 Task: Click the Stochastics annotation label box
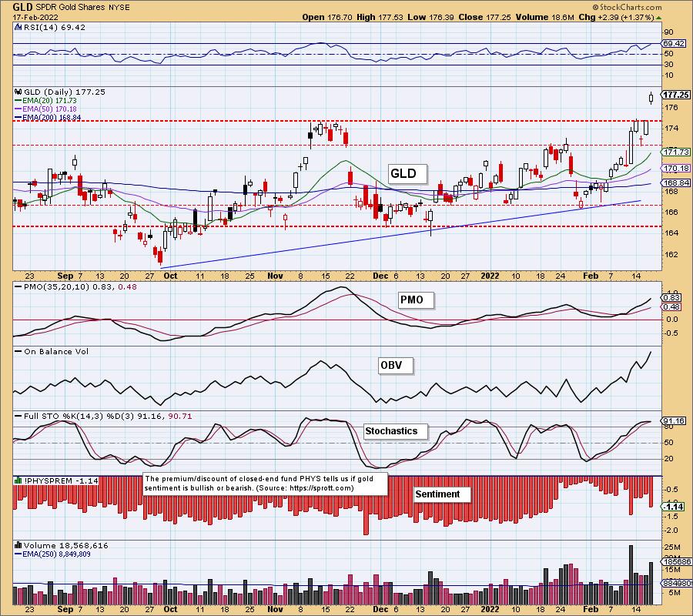pos(396,431)
